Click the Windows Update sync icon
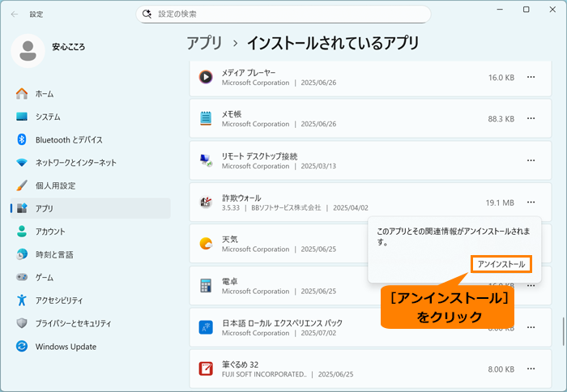 [22, 347]
